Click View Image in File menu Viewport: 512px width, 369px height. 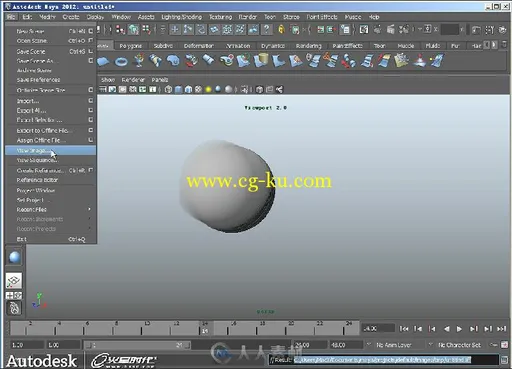[x=50, y=151]
